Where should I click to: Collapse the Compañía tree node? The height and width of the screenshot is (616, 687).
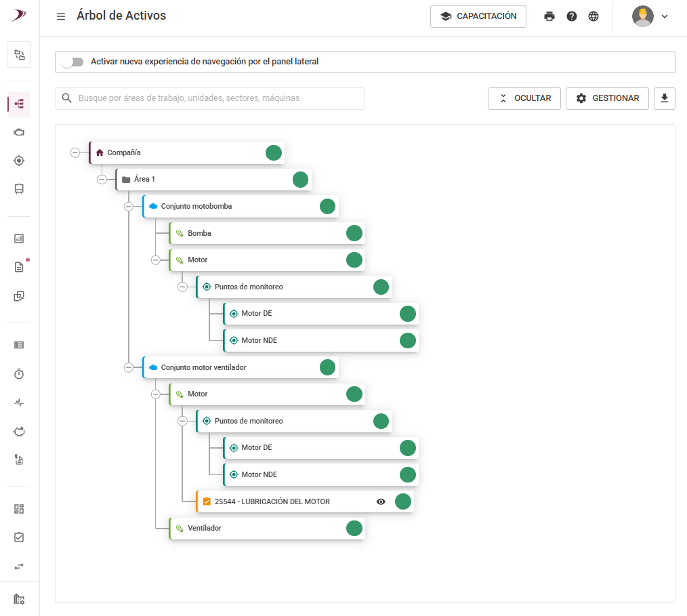click(x=75, y=152)
